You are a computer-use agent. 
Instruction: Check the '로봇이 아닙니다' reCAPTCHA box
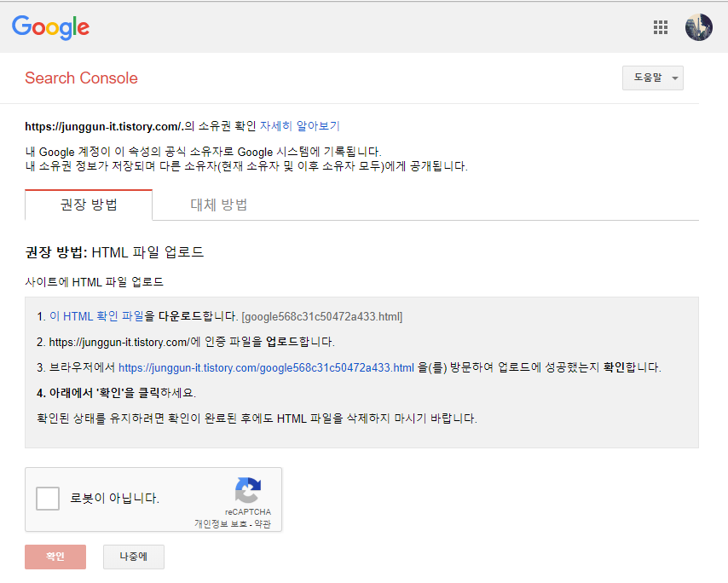pos(48,499)
